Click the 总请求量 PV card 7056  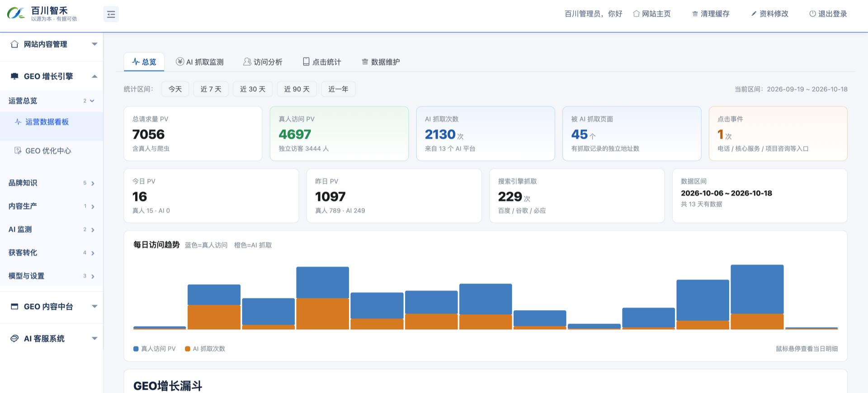coord(193,133)
